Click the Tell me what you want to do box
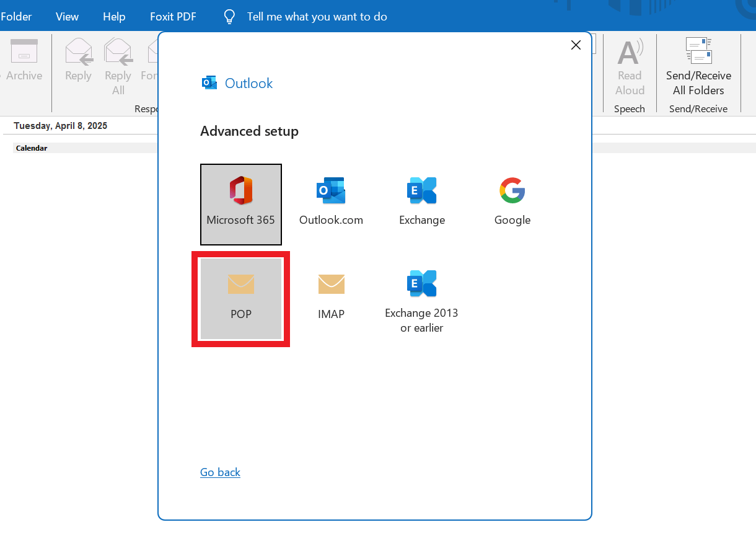The height and width of the screenshot is (548, 756). tap(317, 17)
